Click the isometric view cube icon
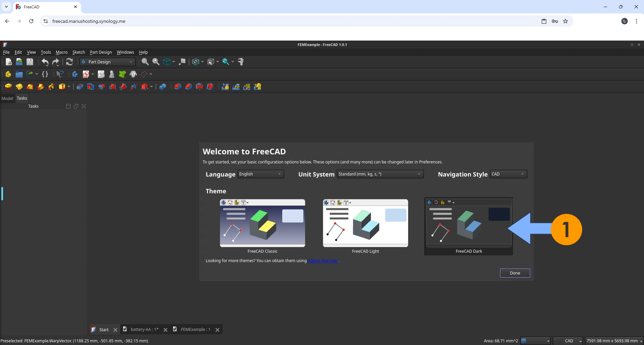The image size is (644, 345). (166, 62)
